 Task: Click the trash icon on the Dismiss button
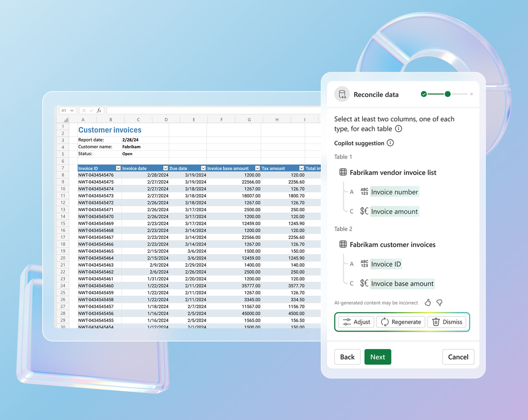436,322
